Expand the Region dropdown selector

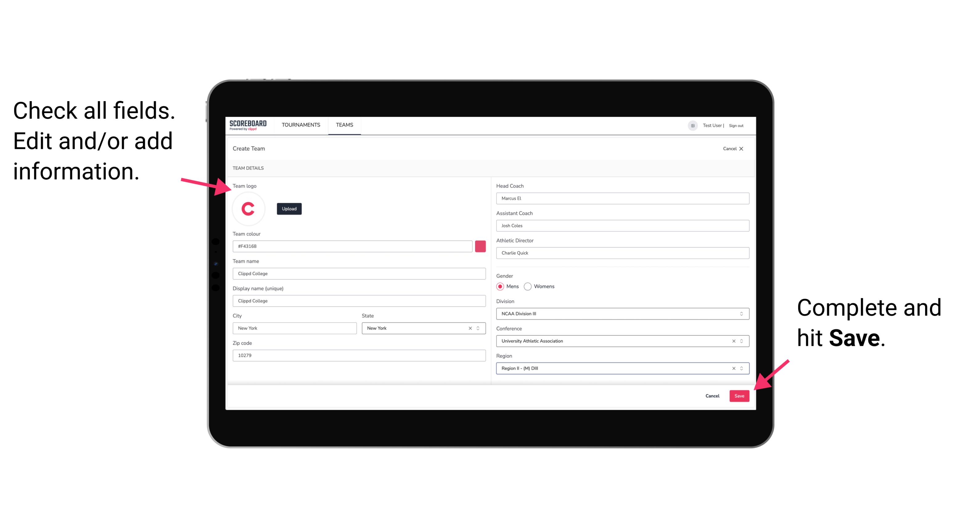pyautogui.click(x=740, y=369)
